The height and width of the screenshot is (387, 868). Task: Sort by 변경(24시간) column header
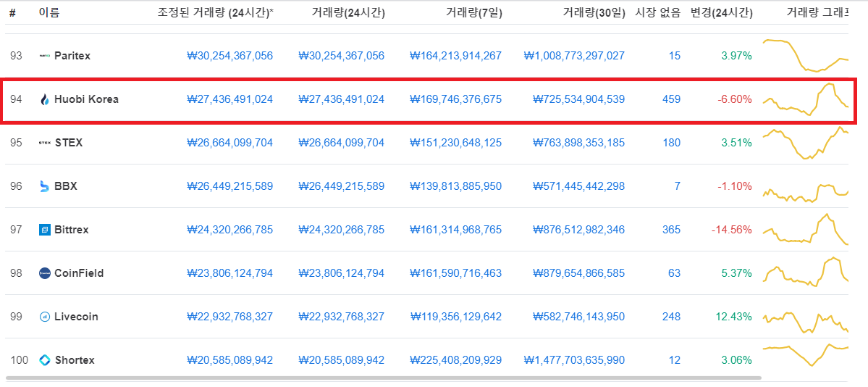pos(721,12)
